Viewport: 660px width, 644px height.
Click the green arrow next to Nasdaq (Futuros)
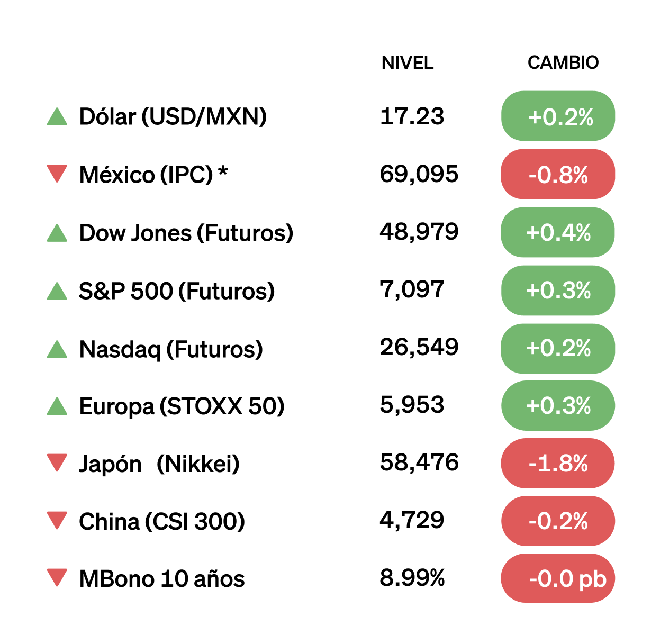(57, 349)
